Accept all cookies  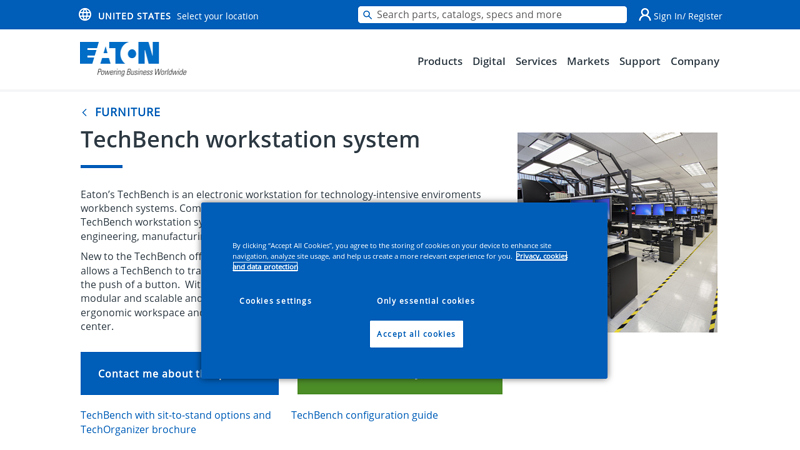point(416,334)
